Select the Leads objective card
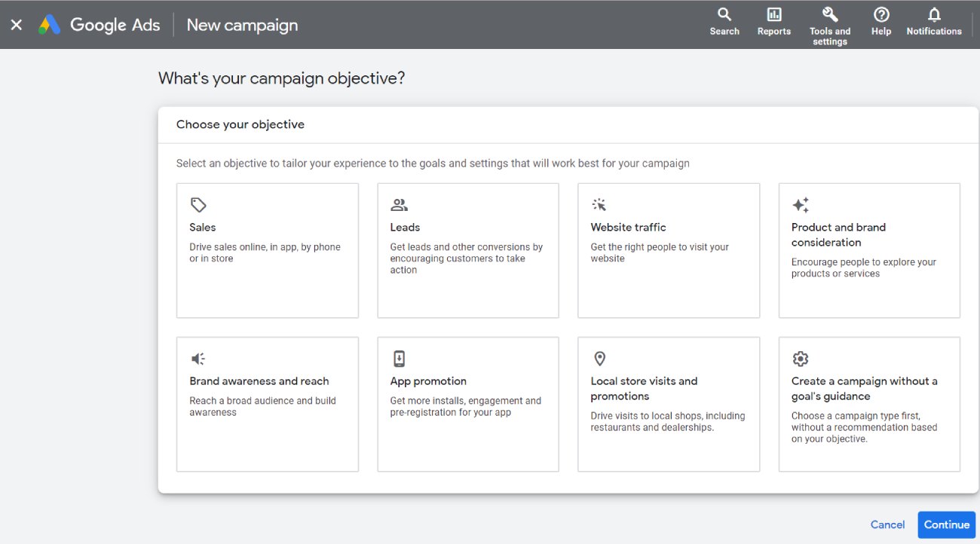This screenshot has width=980, height=544. pyautogui.click(x=467, y=250)
